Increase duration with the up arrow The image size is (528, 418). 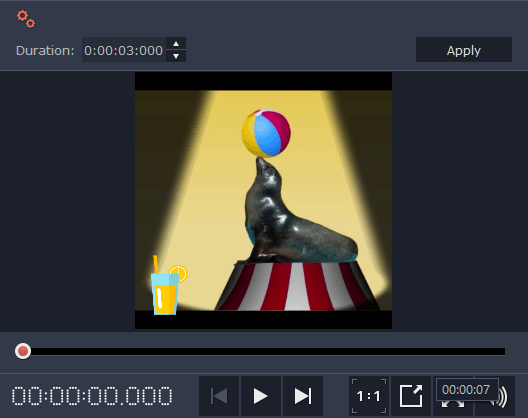click(176, 44)
